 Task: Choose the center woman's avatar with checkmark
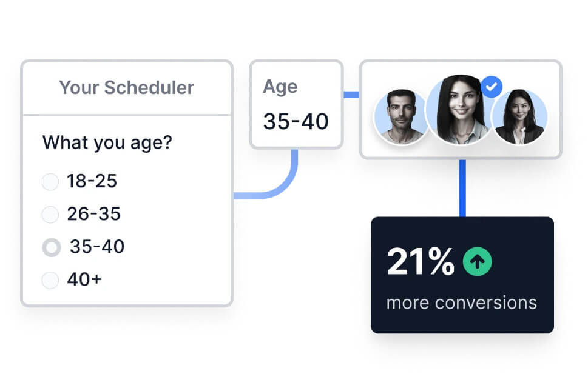pos(459,110)
